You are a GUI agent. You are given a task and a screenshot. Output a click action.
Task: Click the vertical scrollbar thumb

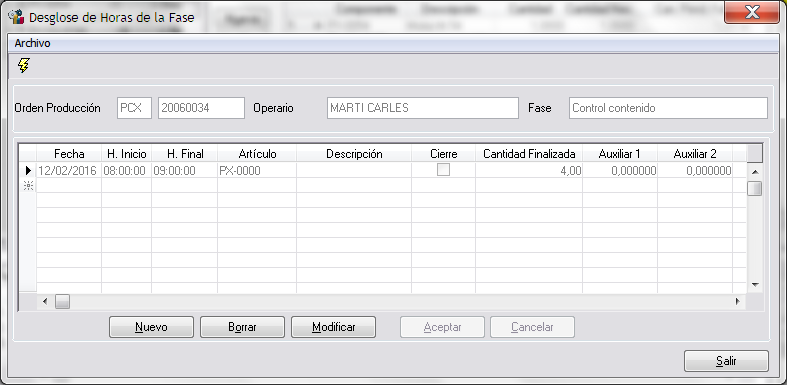coord(754,188)
